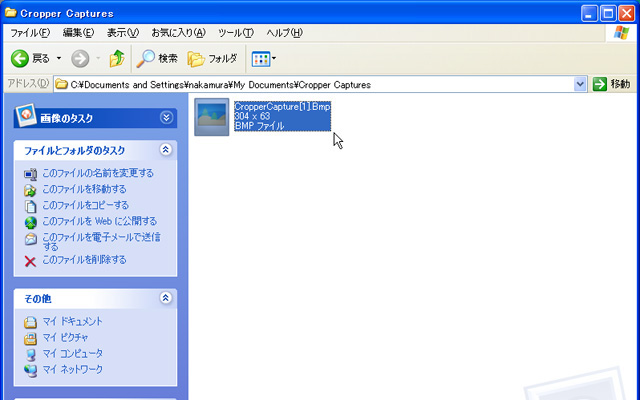Expand the 画像のタスク panel
The image size is (640, 400).
[x=166, y=118]
